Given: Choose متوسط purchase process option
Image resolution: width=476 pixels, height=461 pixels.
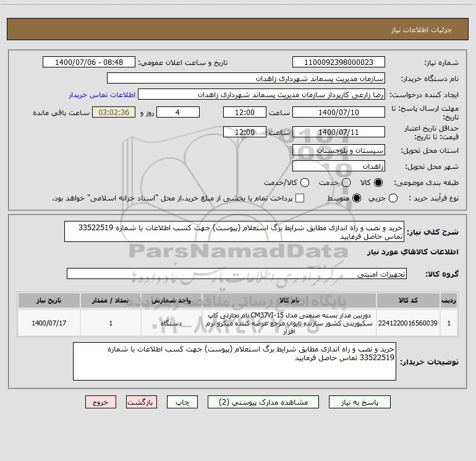Looking at the screenshot, I should (357, 198).
